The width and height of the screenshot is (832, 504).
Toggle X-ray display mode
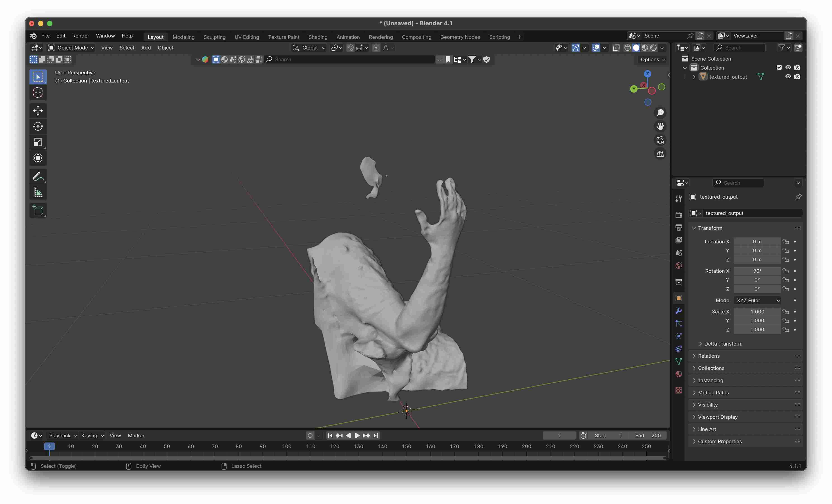tap(616, 48)
